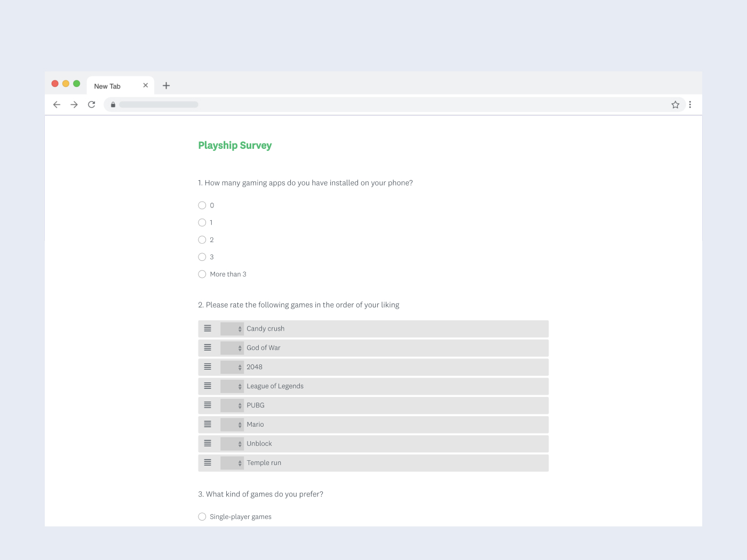Click the God of War label
This screenshot has height=560, width=747.
click(264, 348)
